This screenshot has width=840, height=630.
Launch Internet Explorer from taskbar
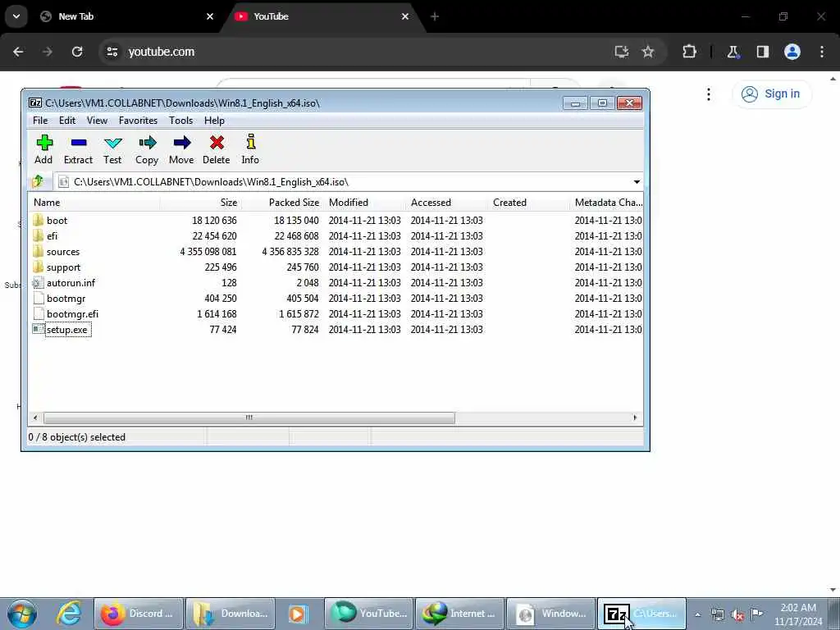70,614
